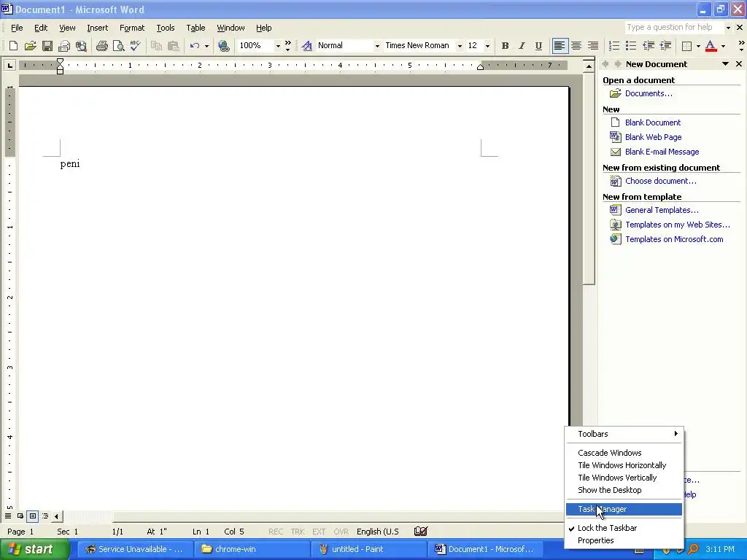Decrease the paragraph indent
The width and height of the screenshot is (747, 560).
pos(649,46)
